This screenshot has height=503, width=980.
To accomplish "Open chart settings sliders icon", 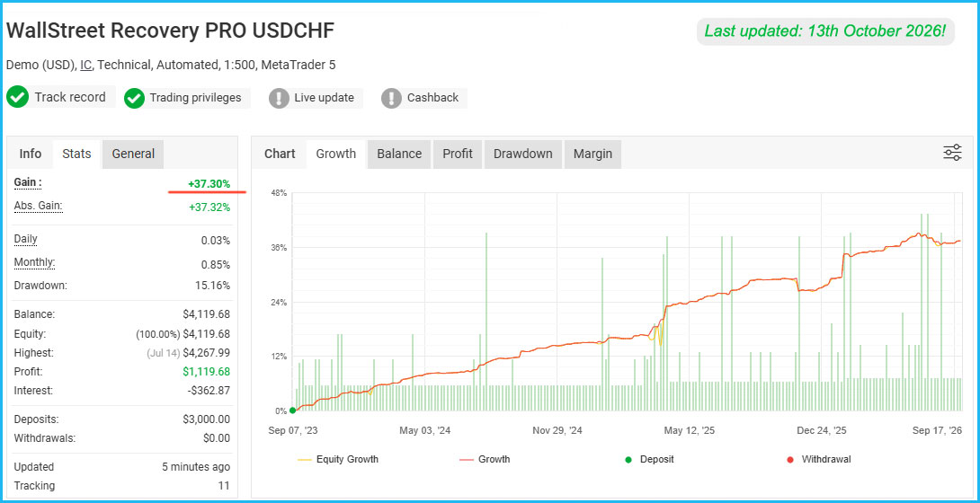I will (x=952, y=153).
